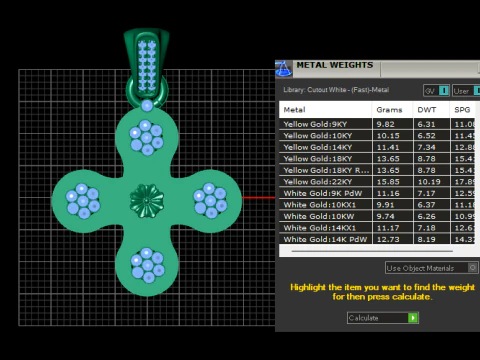
Task: Select the right arm gem cluster
Action: click(x=210, y=200)
